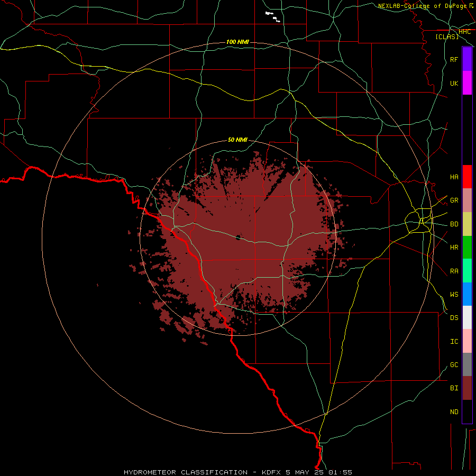Select the dusty pink GR legend swatch
Screen dimensions: 476x476
[x=467, y=200]
